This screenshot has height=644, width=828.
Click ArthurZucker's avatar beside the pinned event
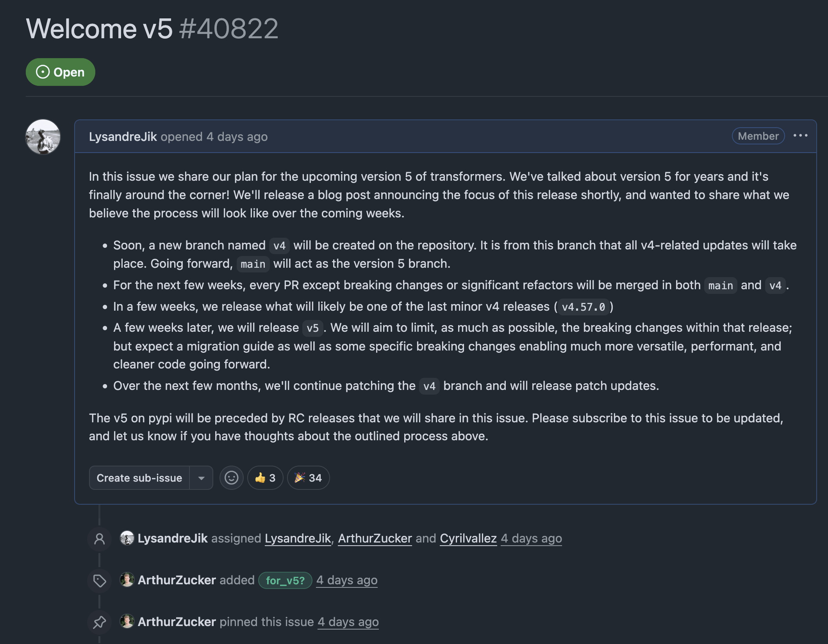click(x=127, y=621)
